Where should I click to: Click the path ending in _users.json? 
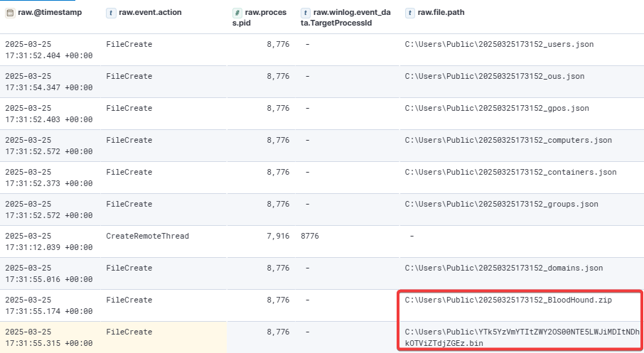(x=499, y=44)
